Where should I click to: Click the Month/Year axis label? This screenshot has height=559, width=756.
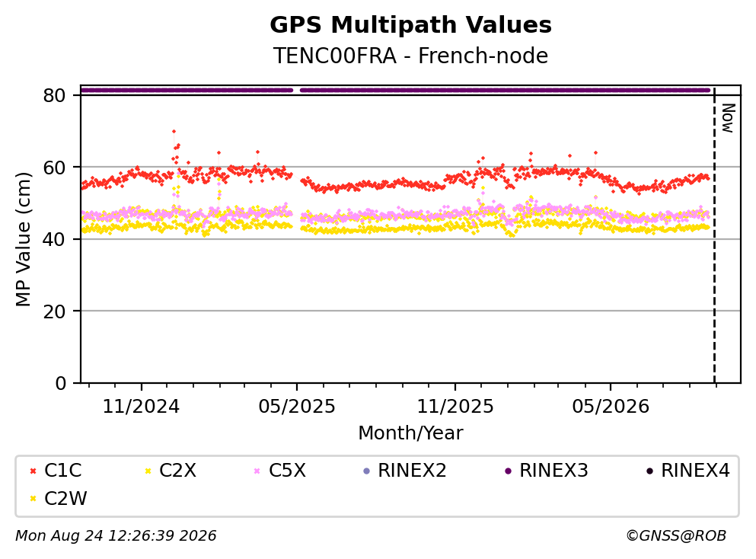pyautogui.click(x=411, y=433)
